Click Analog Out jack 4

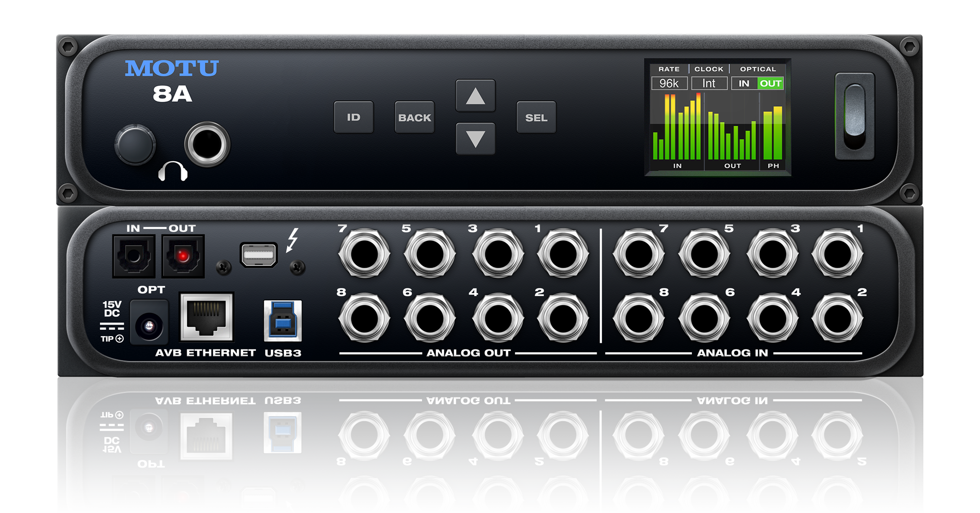click(x=498, y=318)
